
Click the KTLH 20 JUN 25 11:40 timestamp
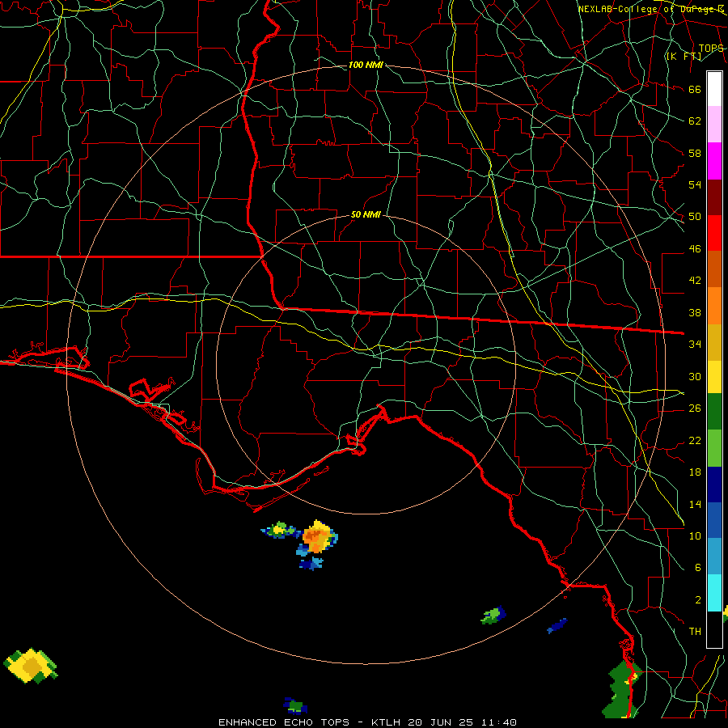(444, 722)
